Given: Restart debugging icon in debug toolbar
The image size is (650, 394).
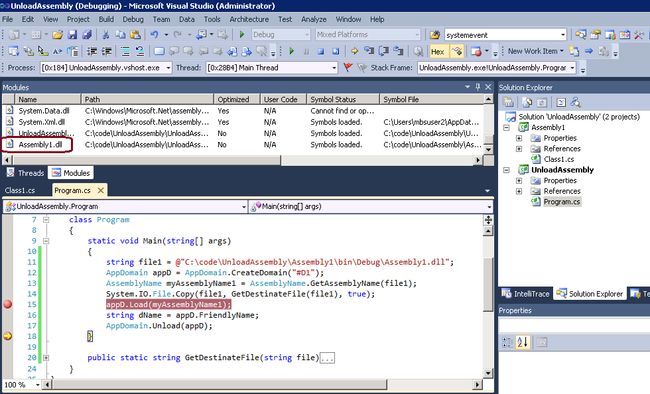Looking at the screenshot, I should pyautogui.click(x=335, y=51).
